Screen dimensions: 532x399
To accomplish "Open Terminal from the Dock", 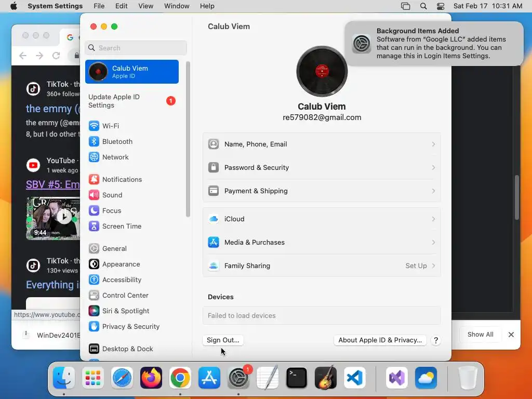I will [x=297, y=378].
